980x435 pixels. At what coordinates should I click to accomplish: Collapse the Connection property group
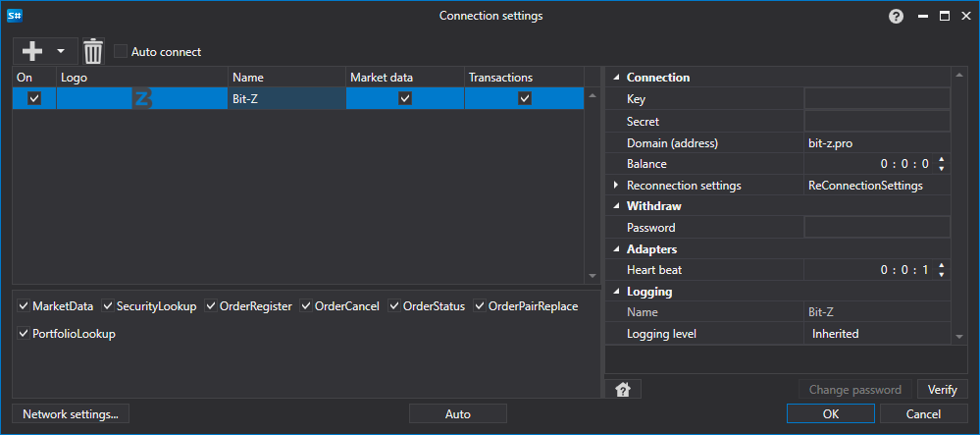point(617,78)
